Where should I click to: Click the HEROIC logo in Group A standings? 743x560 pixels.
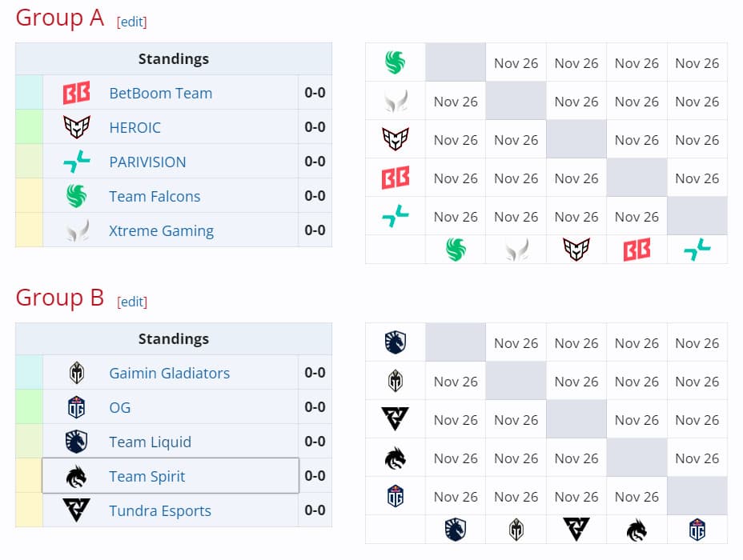[x=77, y=127]
